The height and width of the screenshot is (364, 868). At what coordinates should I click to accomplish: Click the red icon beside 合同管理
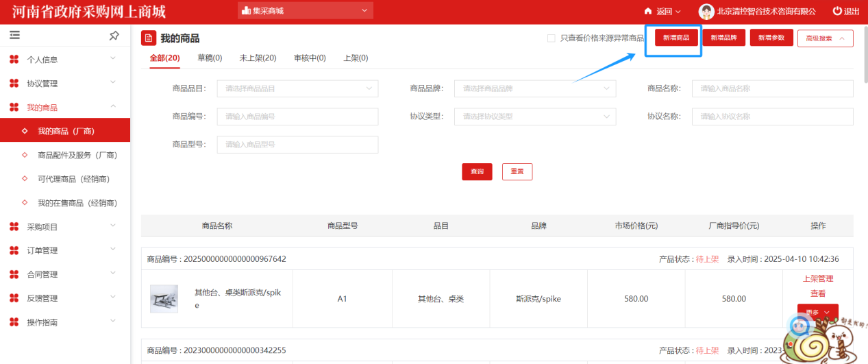coord(14,274)
